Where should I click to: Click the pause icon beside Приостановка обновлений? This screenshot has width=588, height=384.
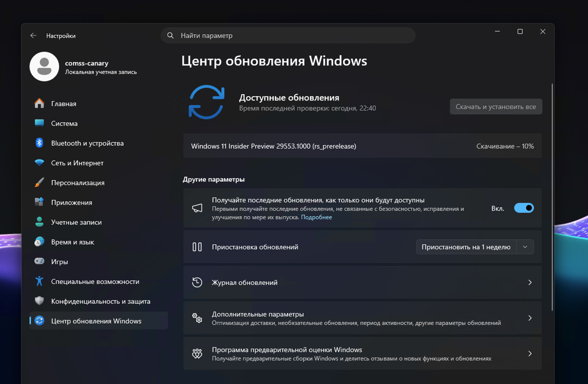[197, 247]
